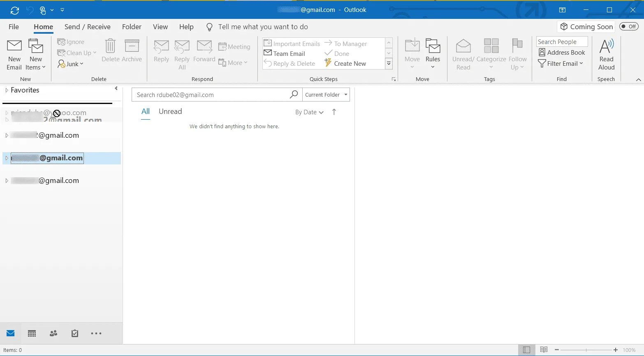
Task: Click the mailbox search field
Action: (x=211, y=95)
